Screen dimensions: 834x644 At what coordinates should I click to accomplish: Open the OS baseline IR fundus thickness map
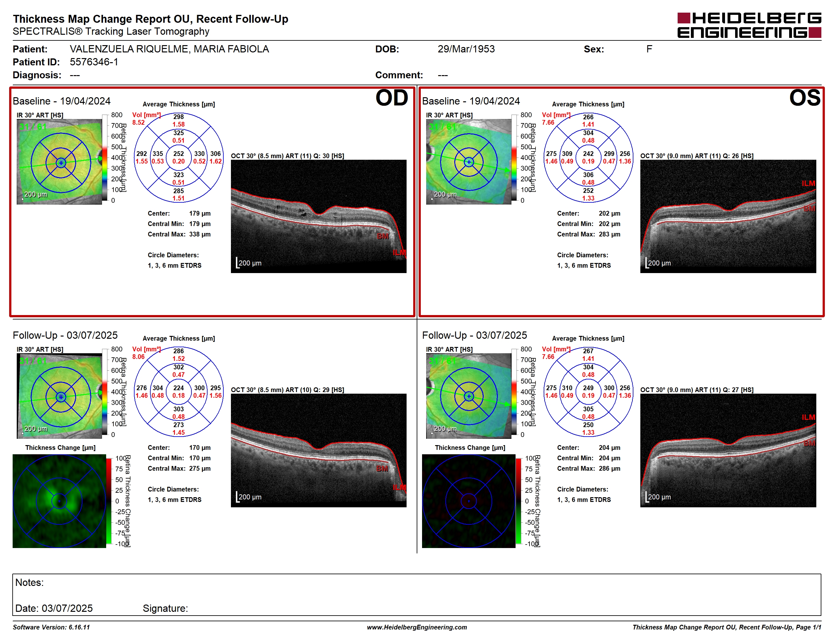coord(468,162)
